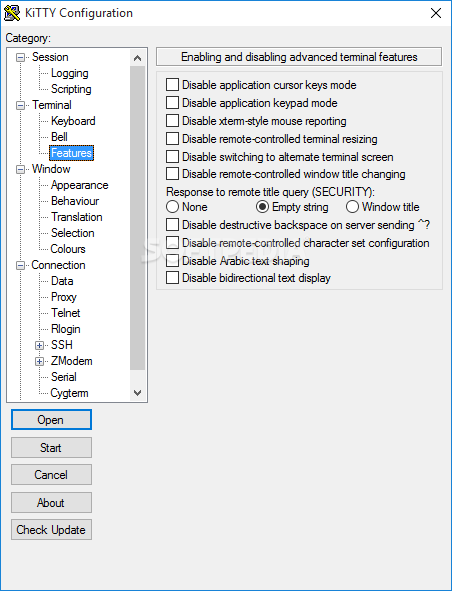Open the Session category
Viewport: 452px width, 591px height.
tap(50, 57)
